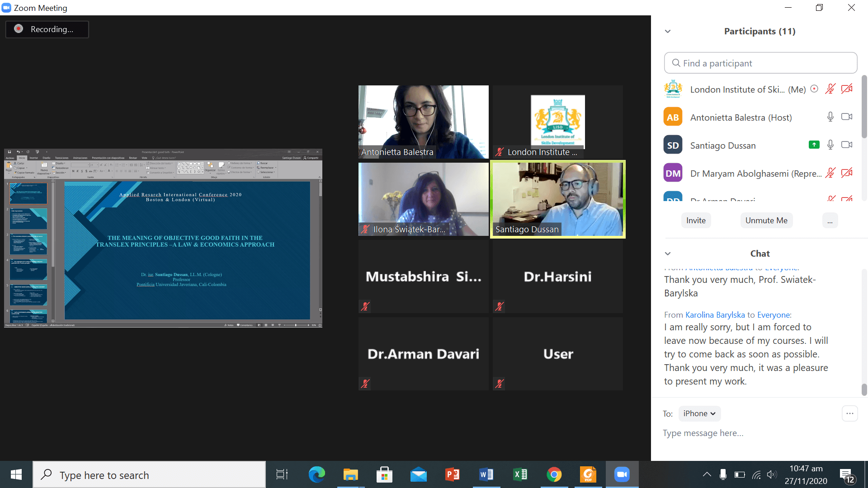Click the Unmute Me button

click(x=766, y=221)
